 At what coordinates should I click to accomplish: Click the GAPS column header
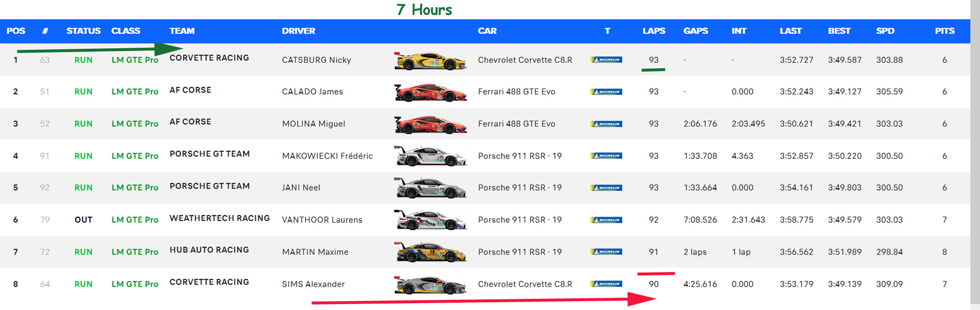(x=695, y=31)
